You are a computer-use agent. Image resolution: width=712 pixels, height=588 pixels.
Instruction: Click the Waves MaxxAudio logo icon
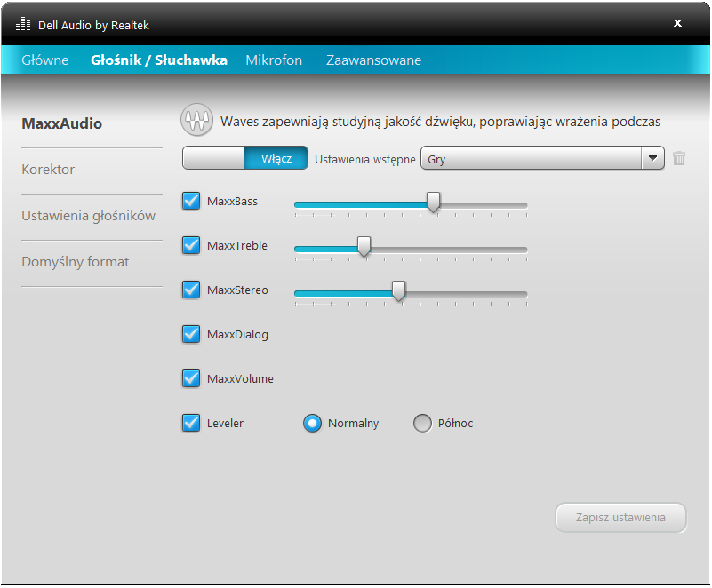[x=196, y=120]
